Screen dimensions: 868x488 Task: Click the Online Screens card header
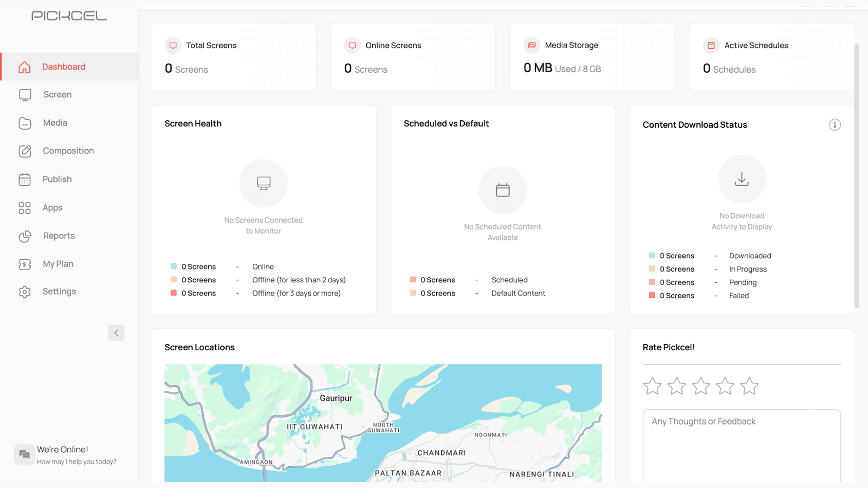click(393, 45)
